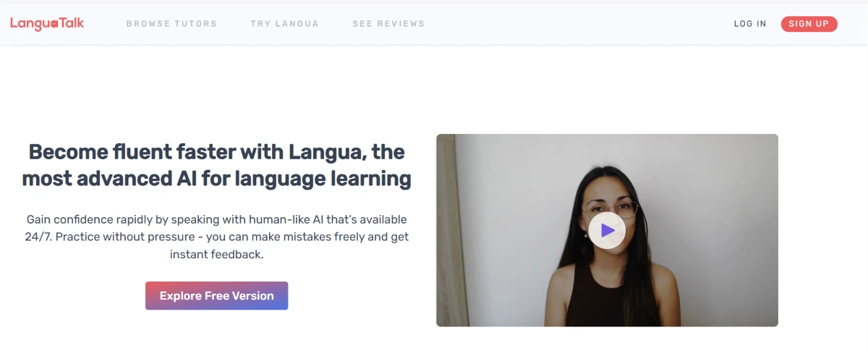Click the 'Gain confidence rapidly' description paragraph

click(x=217, y=237)
